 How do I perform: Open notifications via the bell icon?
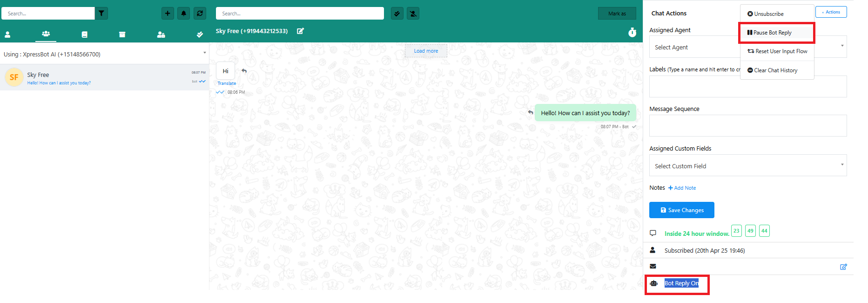[x=184, y=14]
